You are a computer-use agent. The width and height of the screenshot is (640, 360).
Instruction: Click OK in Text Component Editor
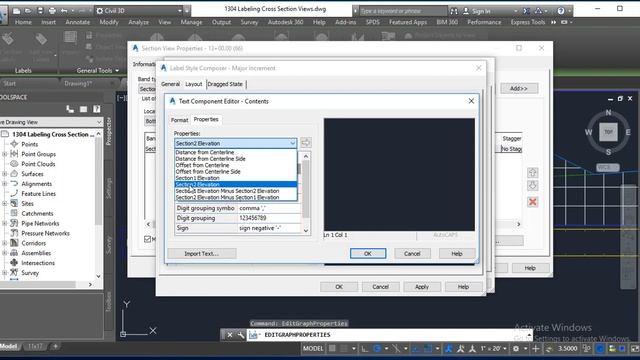[368, 253]
